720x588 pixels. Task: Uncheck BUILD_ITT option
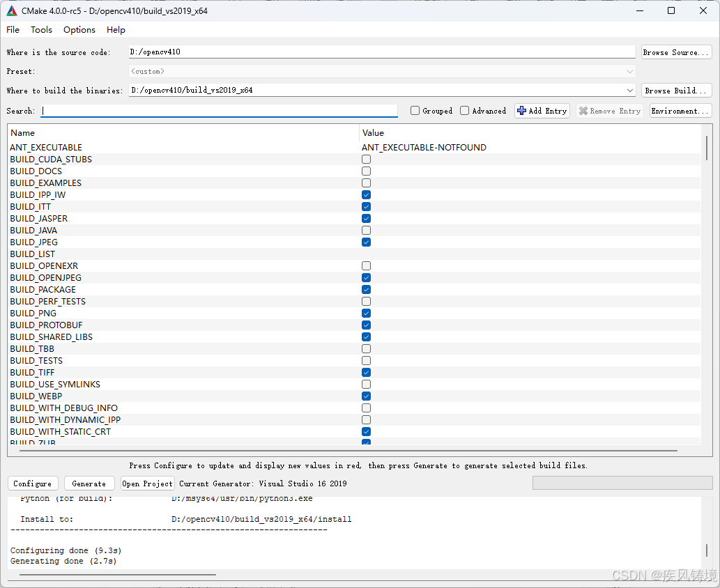tap(366, 206)
